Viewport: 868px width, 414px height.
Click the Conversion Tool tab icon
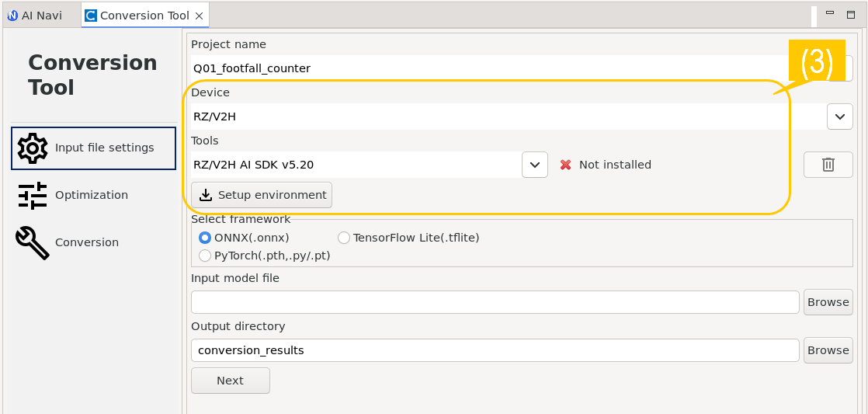click(x=91, y=16)
